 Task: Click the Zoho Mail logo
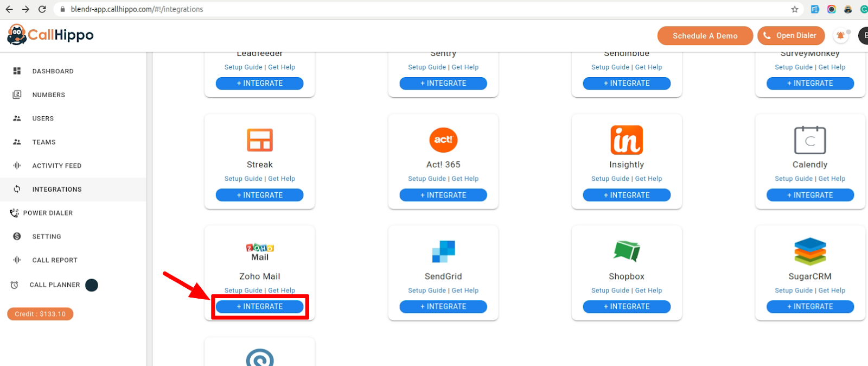(x=260, y=252)
